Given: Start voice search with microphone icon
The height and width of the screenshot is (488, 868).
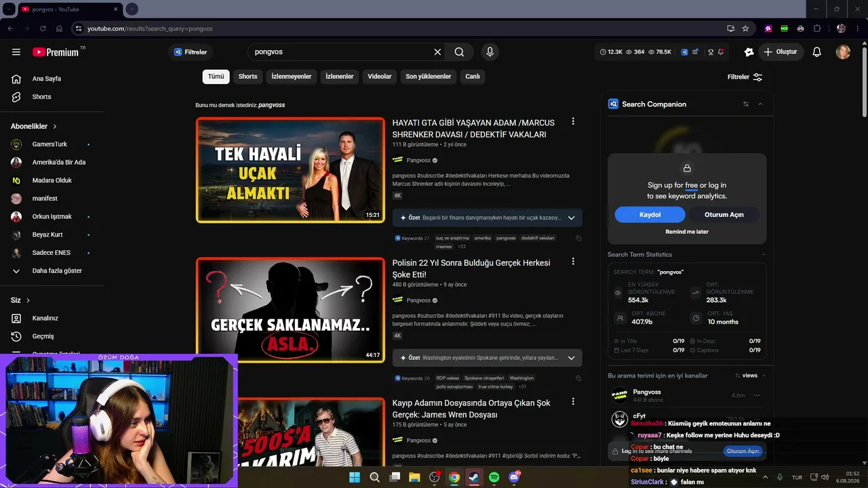Looking at the screenshot, I should (x=490, y=52).
